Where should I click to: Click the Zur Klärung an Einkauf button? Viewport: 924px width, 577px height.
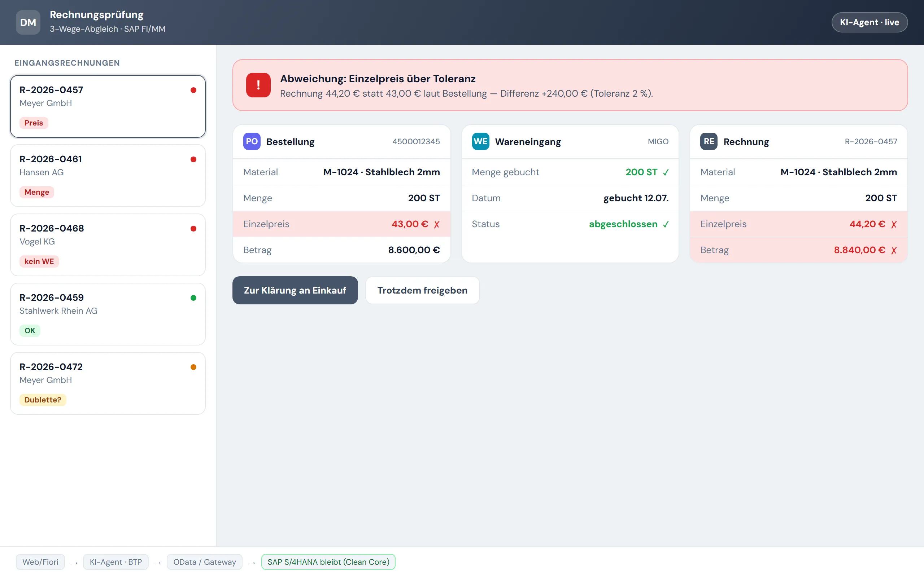pyautogui.click(x=295, y=290)
